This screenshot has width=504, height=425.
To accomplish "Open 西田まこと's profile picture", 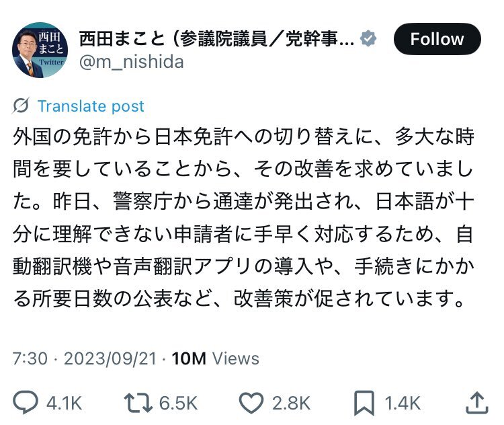I will pyautogui.click(x=41, y=50).
